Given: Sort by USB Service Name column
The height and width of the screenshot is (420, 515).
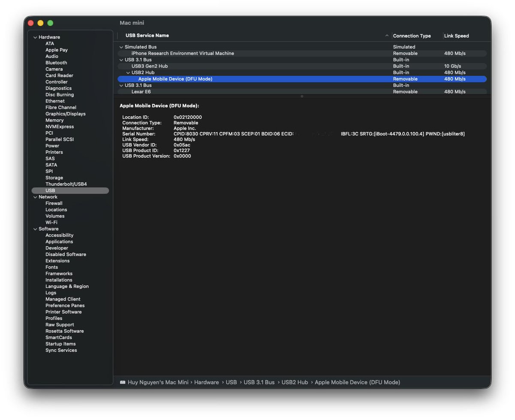Looking at the screenshot, I should pyautogui.click(x=147, y=36).
